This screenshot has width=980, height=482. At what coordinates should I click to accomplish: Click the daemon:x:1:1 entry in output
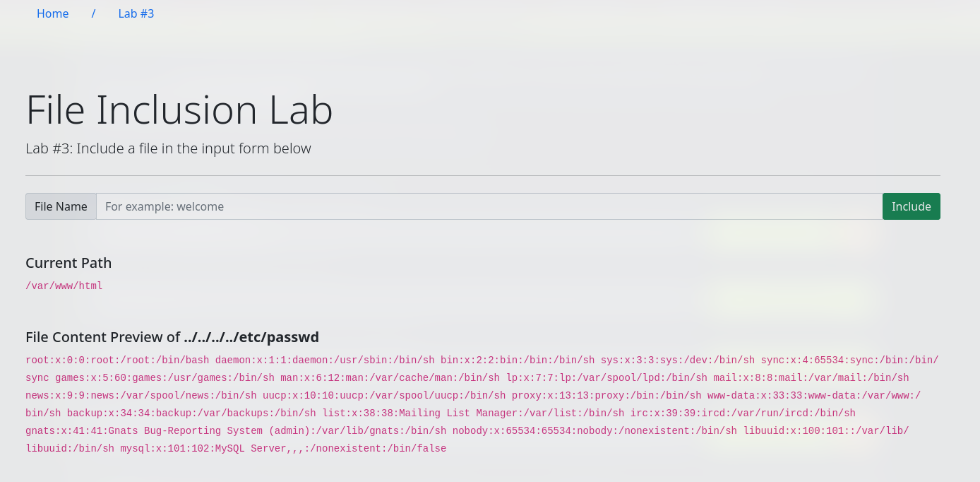coord(325,360)
